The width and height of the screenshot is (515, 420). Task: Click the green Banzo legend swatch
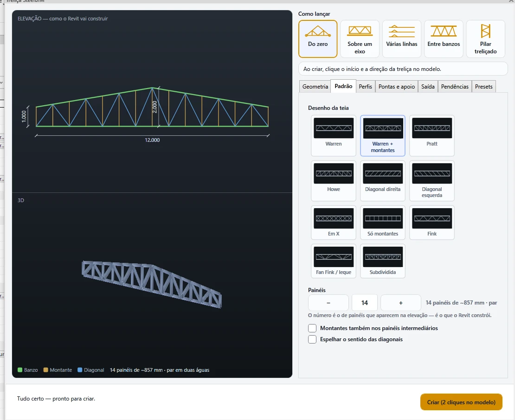click(19, 370)
